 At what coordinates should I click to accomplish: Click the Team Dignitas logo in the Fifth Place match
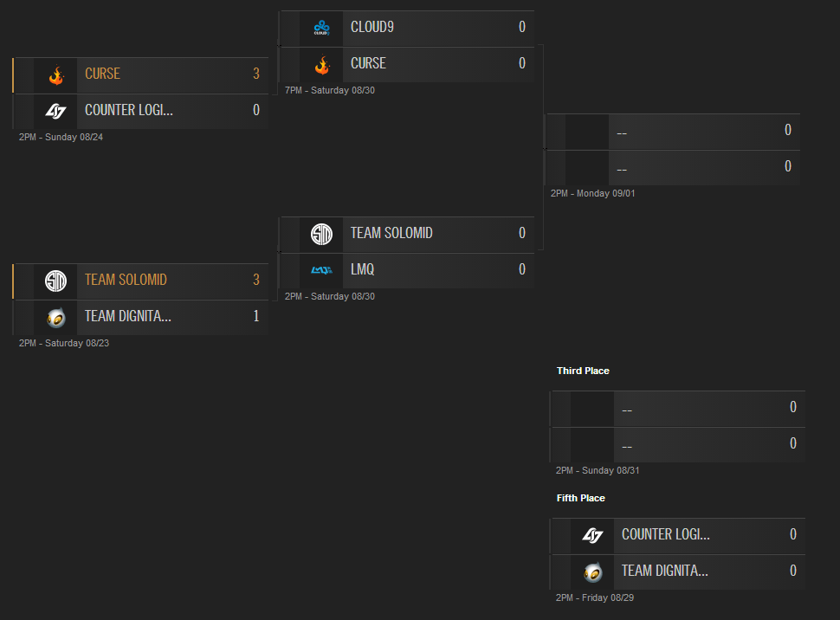point(592,572)
